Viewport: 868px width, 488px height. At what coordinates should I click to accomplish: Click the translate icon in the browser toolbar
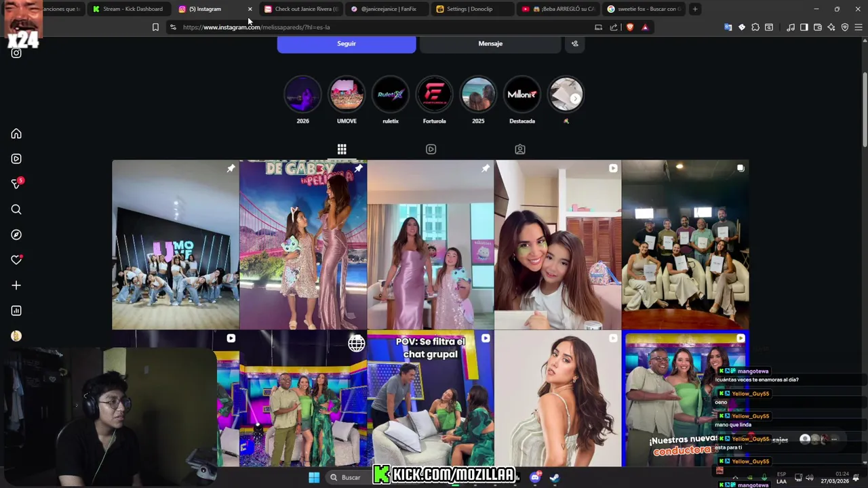728,27
